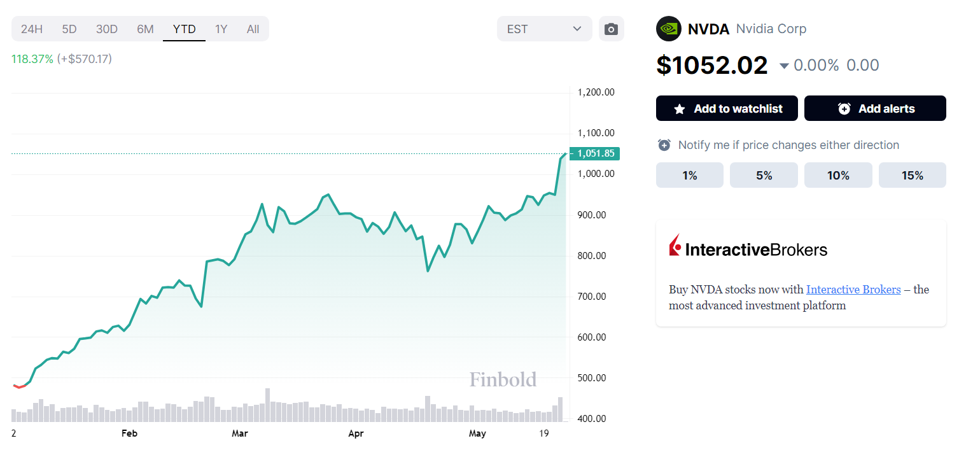Switch to the 5D time range
The width and height of the screenshot is (980, 464).
click(x=69, y=29)
